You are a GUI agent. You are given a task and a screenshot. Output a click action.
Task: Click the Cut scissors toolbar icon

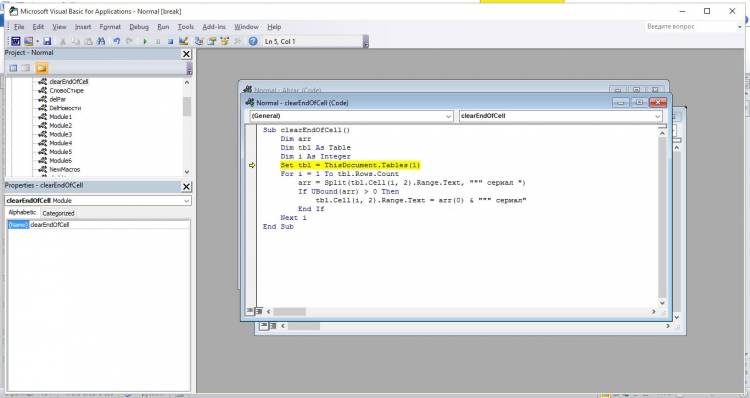tap(63, 42)
